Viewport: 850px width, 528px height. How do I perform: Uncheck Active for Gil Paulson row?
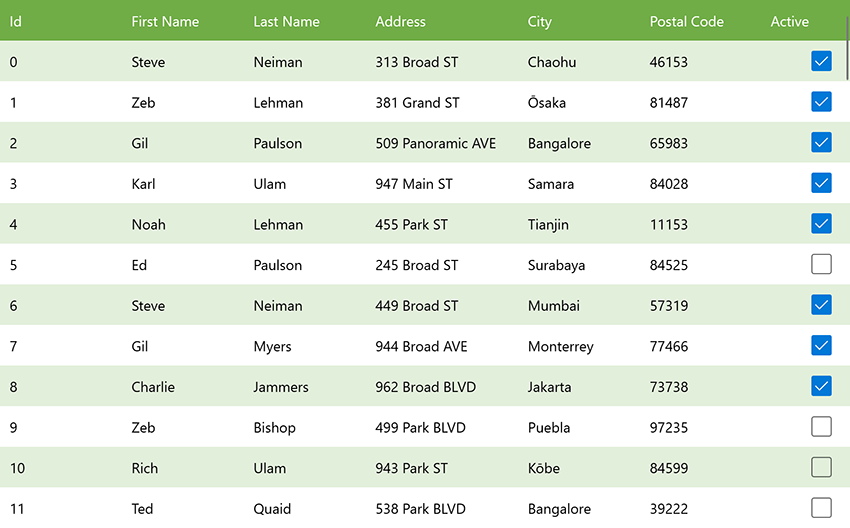pos(821,143)
